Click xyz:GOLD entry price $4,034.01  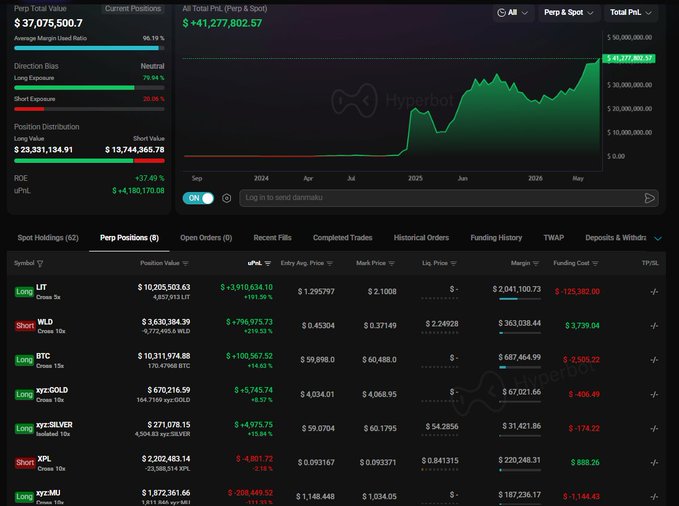(317, 394)
